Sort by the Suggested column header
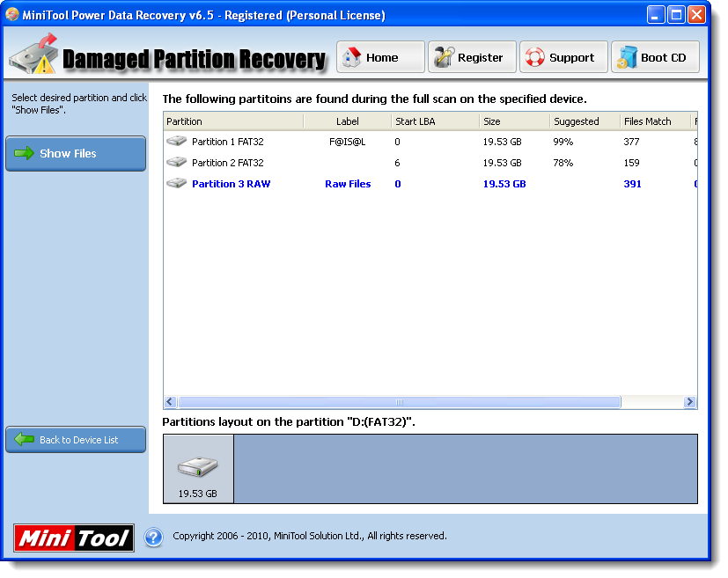 click(585, 121)
